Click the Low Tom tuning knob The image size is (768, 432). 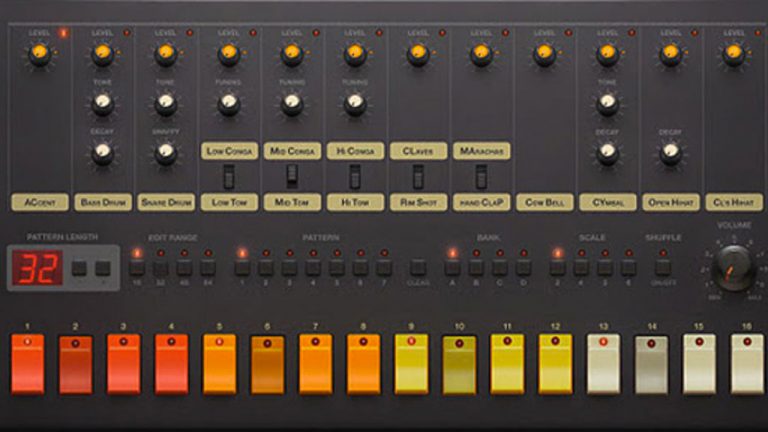(x=229, y=104)
